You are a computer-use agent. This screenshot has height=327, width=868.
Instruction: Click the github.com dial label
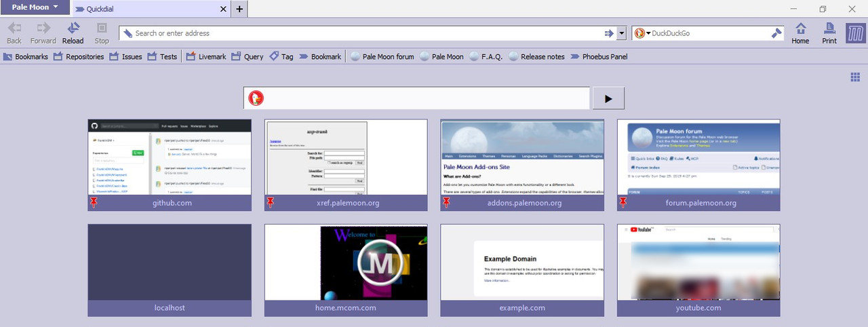[x=172, y=203]
